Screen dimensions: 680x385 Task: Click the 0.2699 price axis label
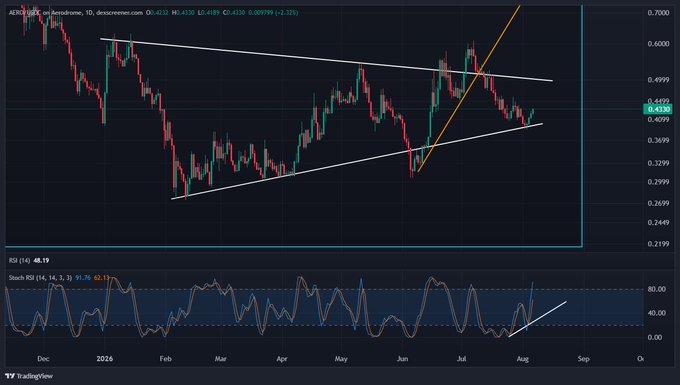tap(658, 203)
